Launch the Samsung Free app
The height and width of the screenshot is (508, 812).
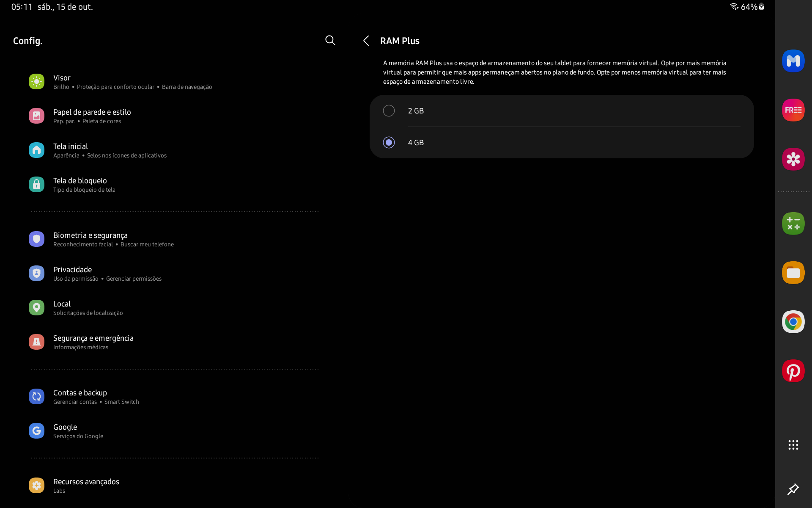793,110
